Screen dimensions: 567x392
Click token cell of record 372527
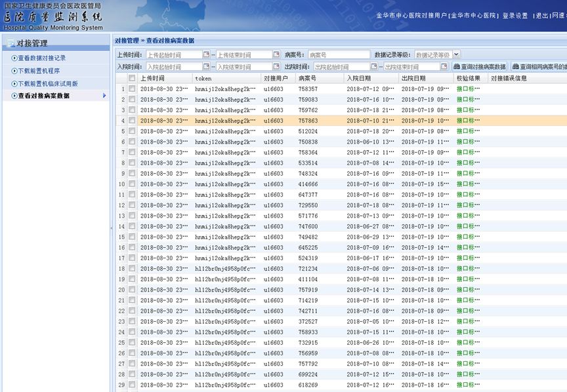225,321
